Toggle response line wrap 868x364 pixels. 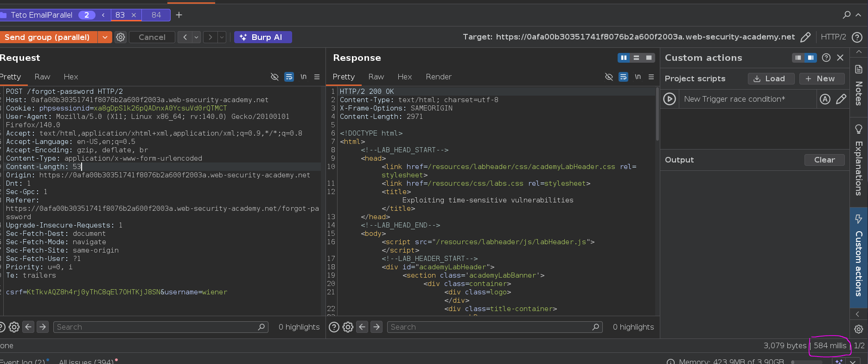(623, 77)
